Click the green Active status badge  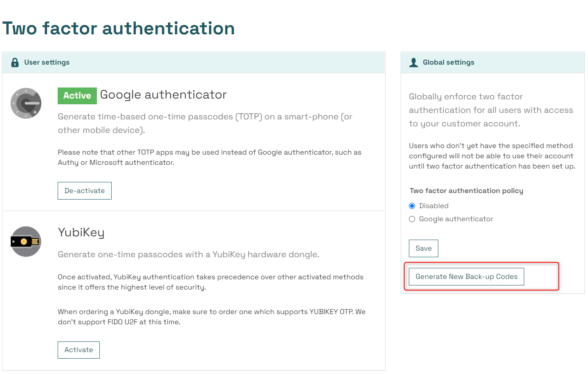pyautogui.click(x=77, y=96)
